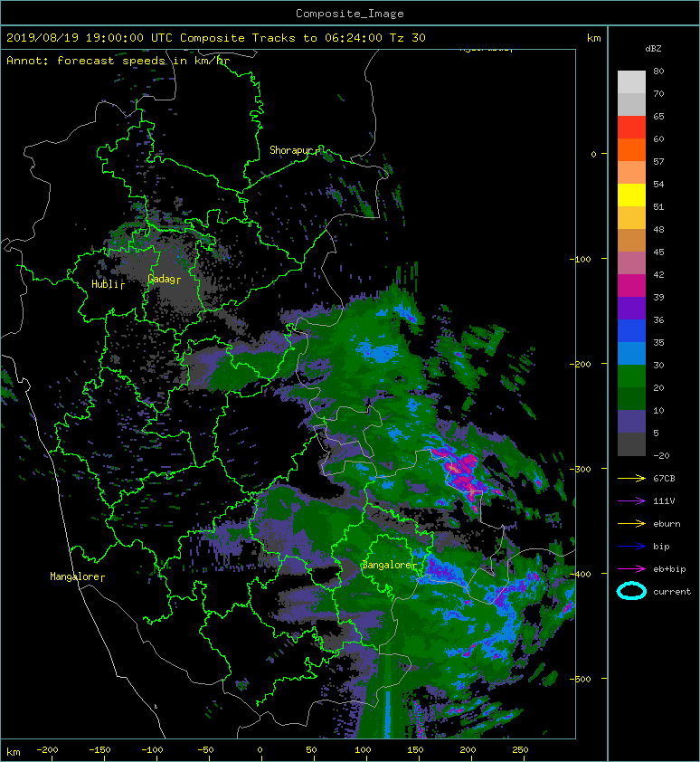Click the Annot forecast speeds annotation text

[x=118, y=61]
